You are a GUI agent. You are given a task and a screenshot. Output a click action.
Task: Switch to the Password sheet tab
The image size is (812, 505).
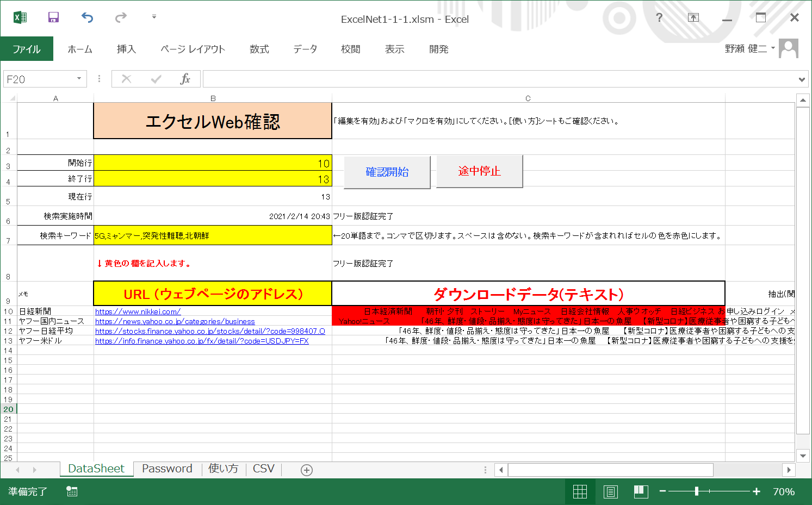coord(167,469)
